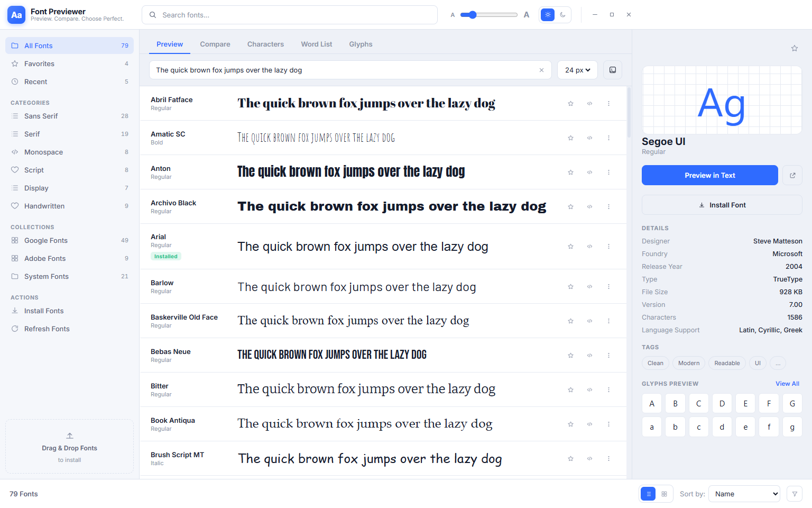Click the Preview in Text button
812x508 pixels.
[x=709, y=175]
